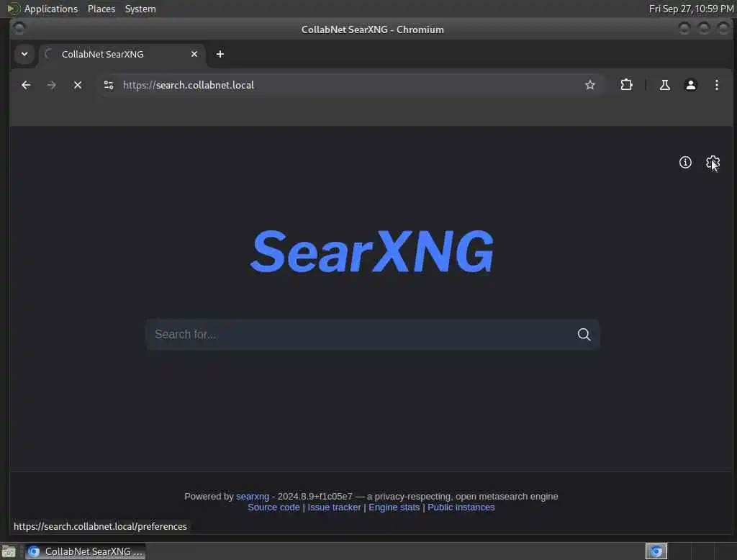Viewport: 737px width, 560px height.
Task: Open the 'Source code' link
Action: [273, 507]
